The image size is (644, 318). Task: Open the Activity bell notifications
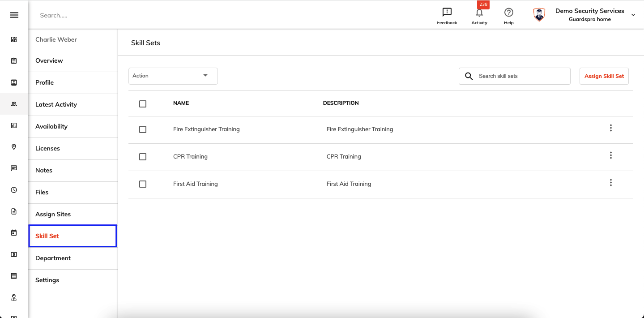coord(479,13)
